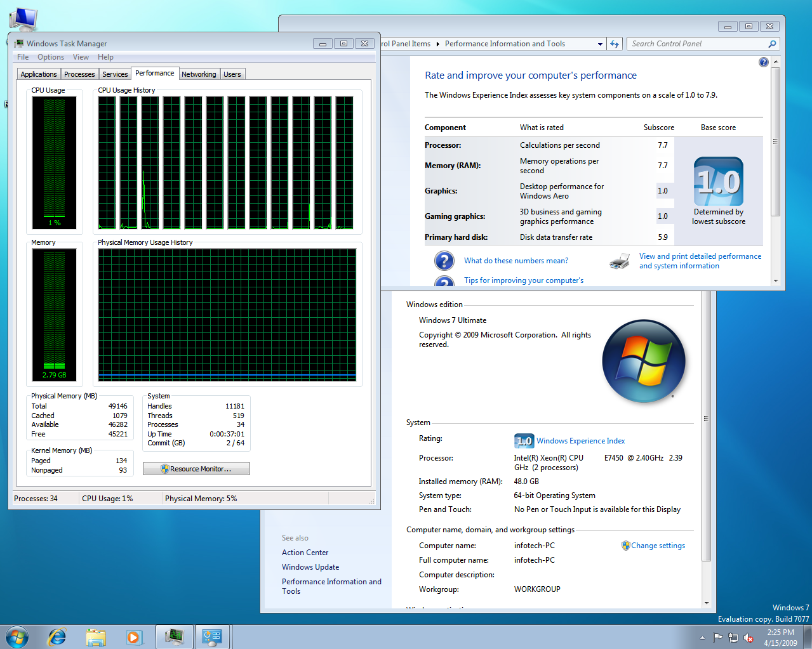Click the Change settings link
This screenshot has height=649, width=812.
click(x=658, y=545)
